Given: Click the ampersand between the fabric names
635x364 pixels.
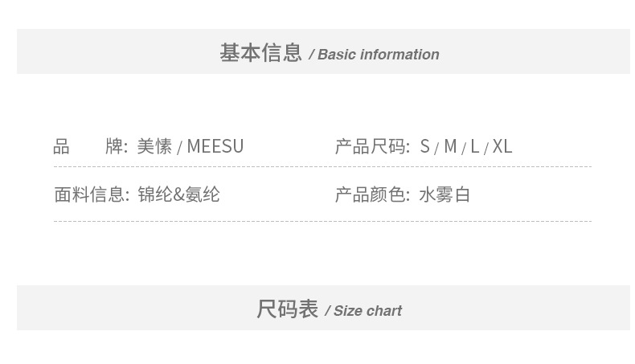Looking at the screenshot, I should 179,194.
